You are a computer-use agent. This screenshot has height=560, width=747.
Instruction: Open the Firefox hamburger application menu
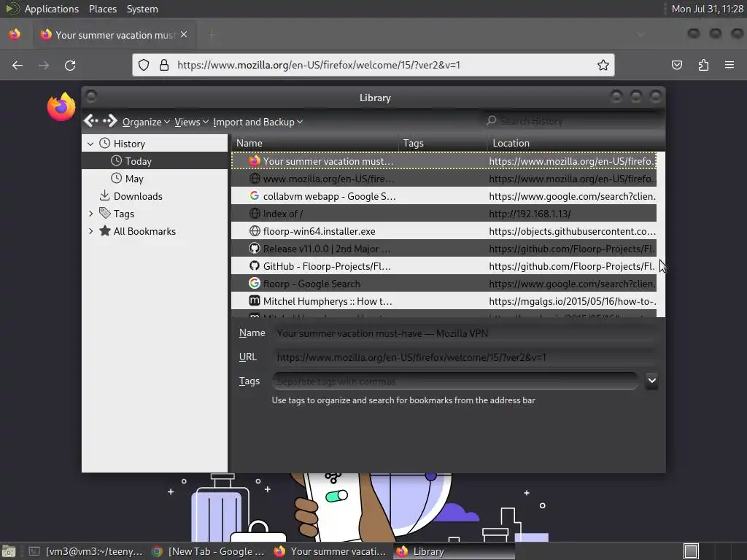click(729, 65)
